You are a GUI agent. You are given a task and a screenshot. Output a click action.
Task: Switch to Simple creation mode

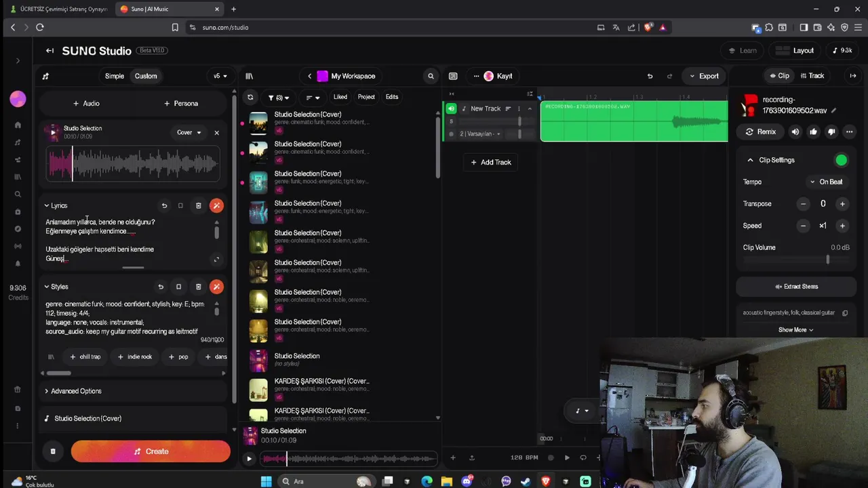[115, 76]
